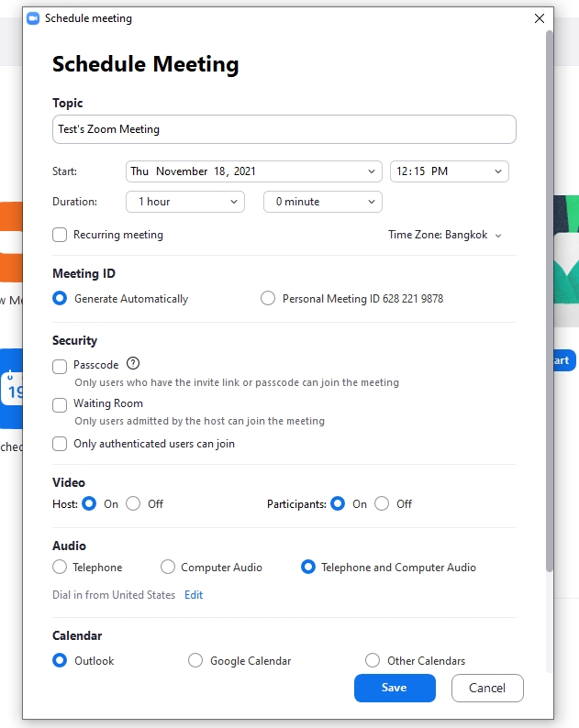The image size is (579, 728).
Task: Click in the Topic text field
Action: (x=284, y=129)
